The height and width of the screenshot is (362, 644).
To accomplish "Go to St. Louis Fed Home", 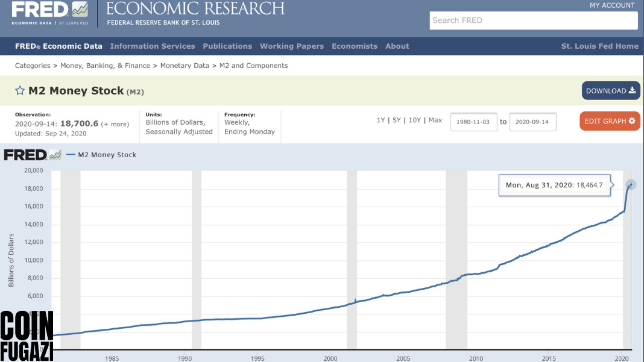I will [x=599, y=46].
